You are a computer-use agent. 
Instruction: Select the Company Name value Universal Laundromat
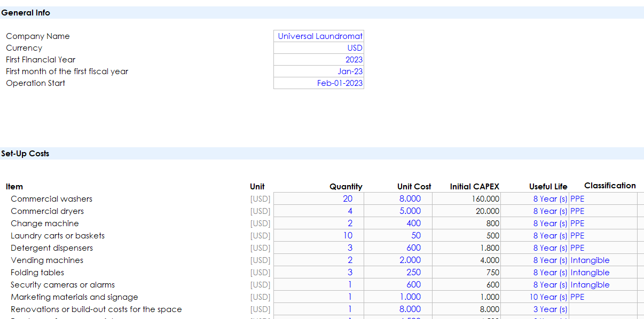pyautogui.click(x=319, y=36)
